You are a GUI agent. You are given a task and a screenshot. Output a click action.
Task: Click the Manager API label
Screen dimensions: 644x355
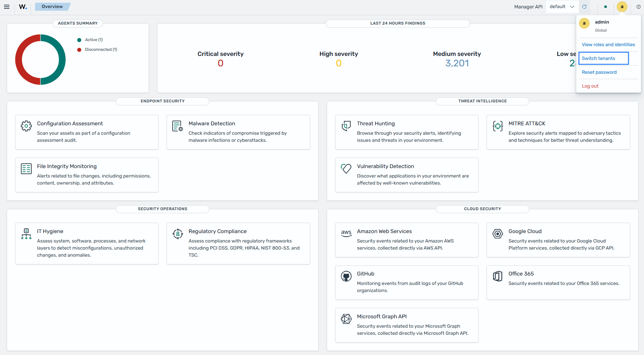coord(528,7)
